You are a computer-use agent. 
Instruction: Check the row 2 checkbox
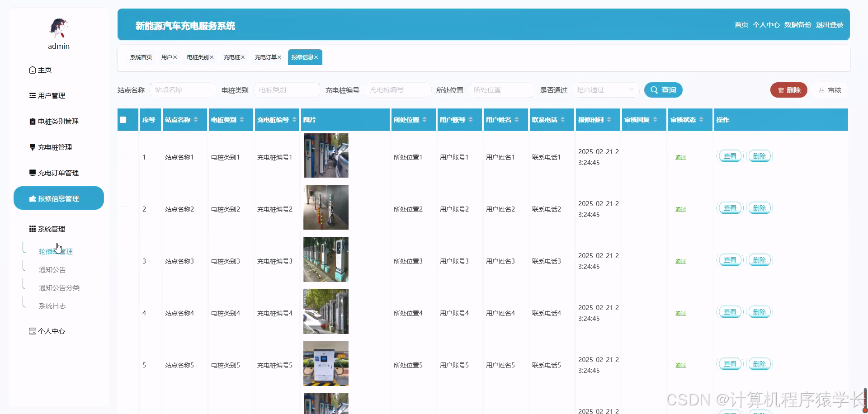pyautogui.click(x=123, y=209)
